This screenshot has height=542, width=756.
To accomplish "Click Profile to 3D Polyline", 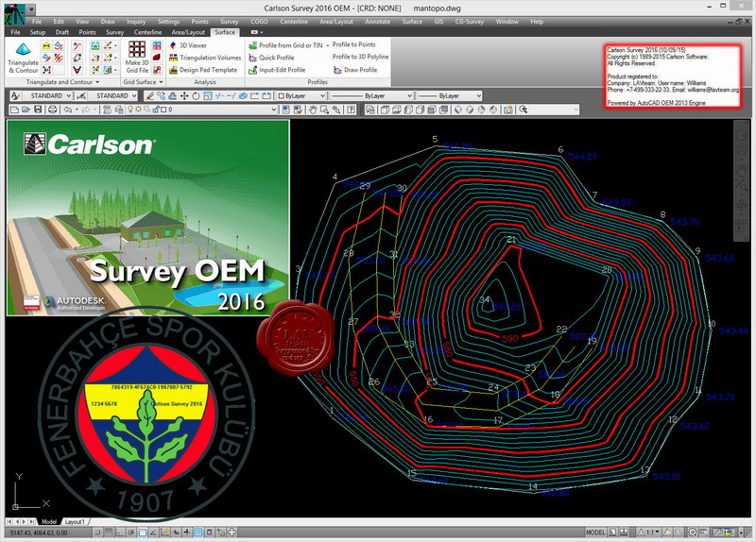I will [360, 57].
